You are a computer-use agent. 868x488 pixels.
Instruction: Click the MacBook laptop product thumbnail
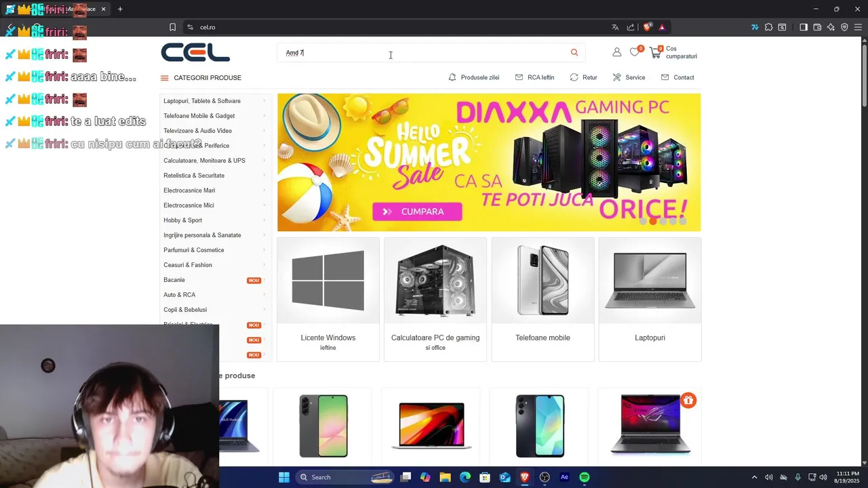click(431, 425)
